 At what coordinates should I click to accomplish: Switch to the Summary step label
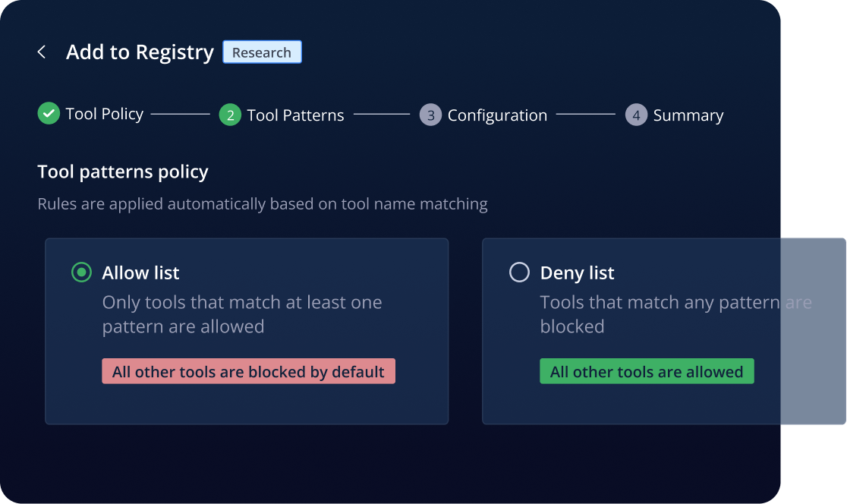[688, 115]
